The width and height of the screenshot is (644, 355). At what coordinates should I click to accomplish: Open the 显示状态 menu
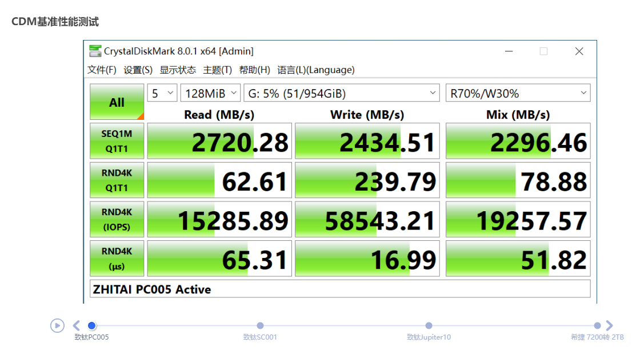click(177, 70)
